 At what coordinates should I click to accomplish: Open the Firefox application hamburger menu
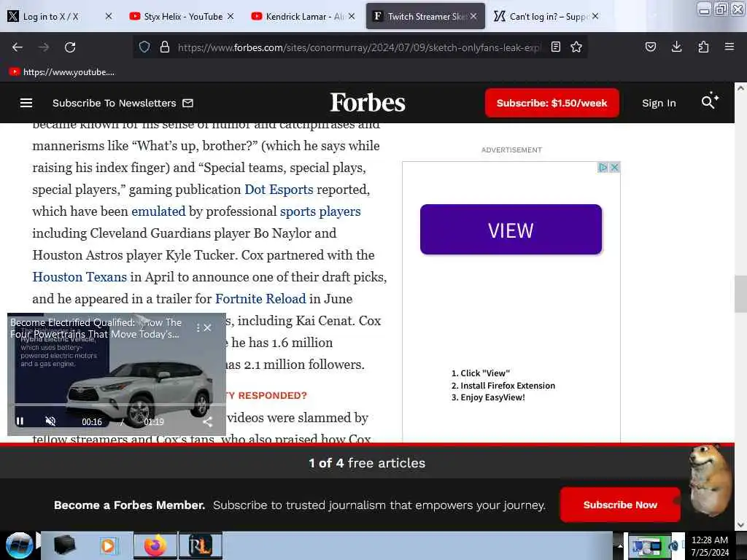coord(729,47)
